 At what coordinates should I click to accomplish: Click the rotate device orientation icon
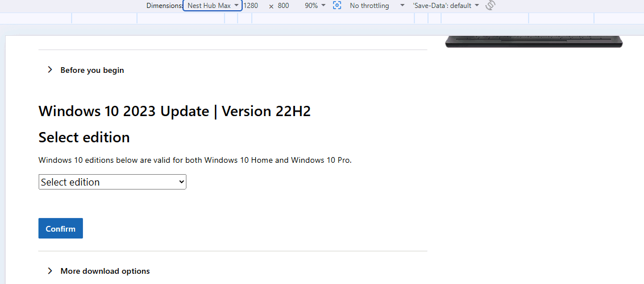pyautogui.click(x=491, y=6)
